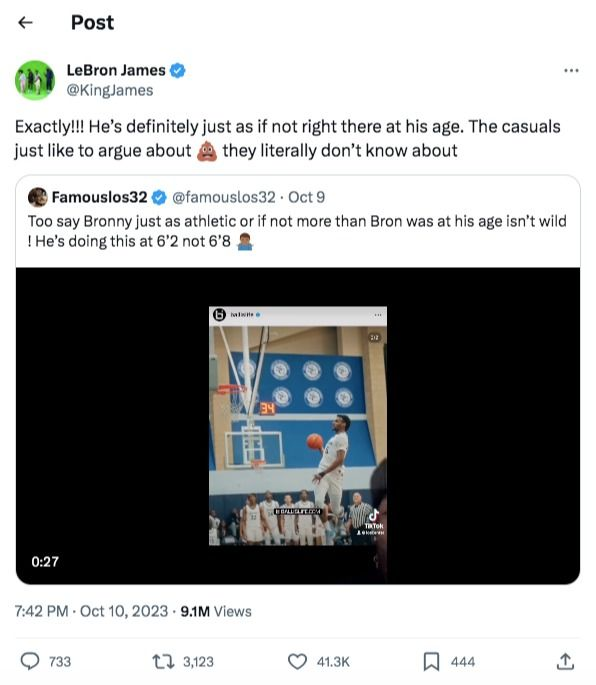
Task: Click the LeBron James display name
Action: pyautogui.click(x=116, y=70)
